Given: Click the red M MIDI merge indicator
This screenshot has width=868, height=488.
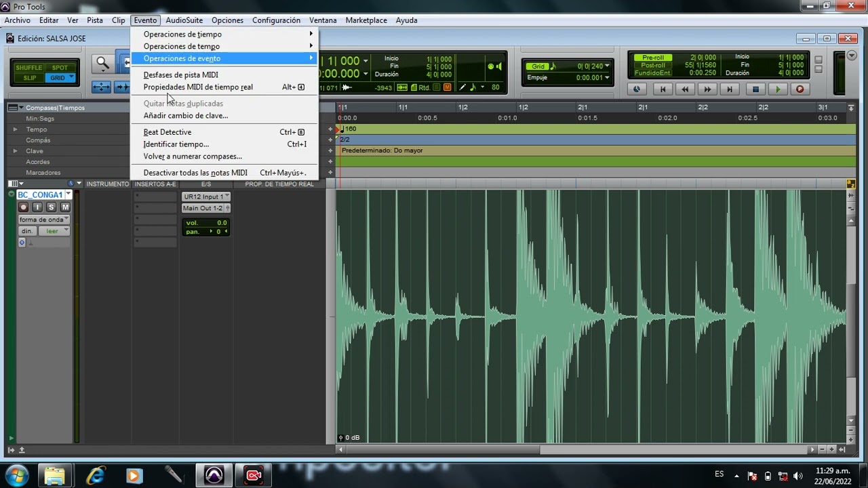Looking at the screenshot, I should (447, 87).
